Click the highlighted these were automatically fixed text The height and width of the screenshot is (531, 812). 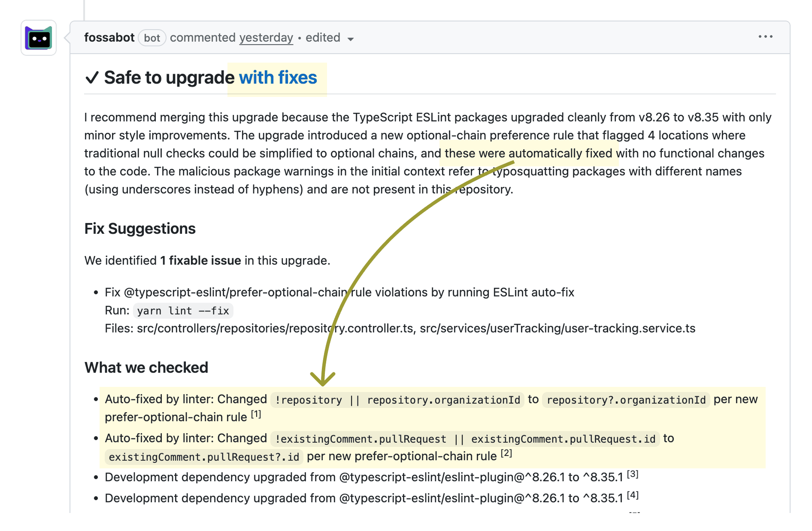pos(529,153)
